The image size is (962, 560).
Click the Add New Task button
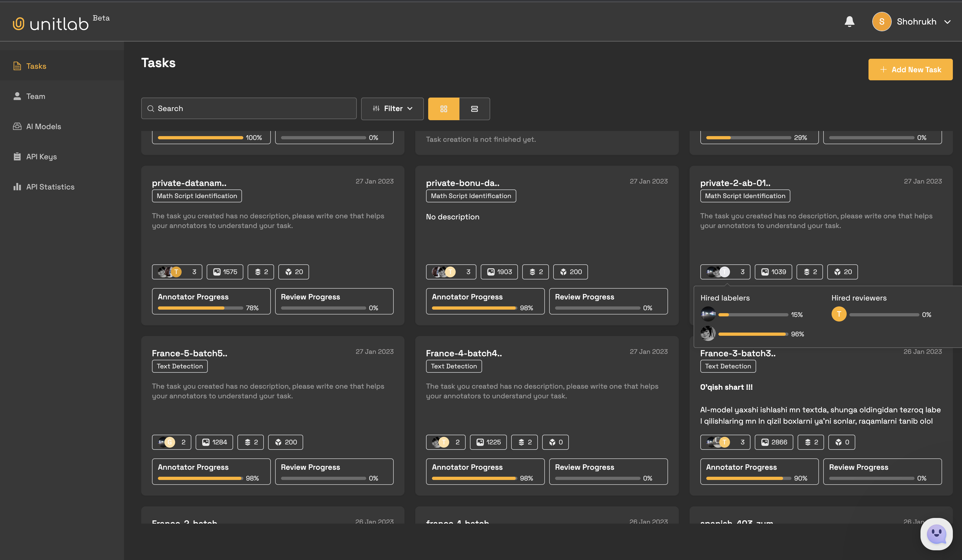coord(911,70)
